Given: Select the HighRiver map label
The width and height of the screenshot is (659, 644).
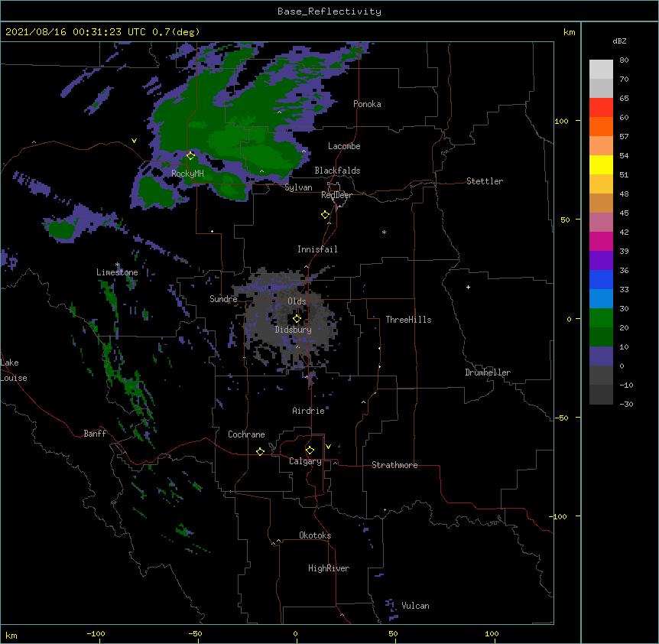Looking at the screenshot, I should coord(329,568).
